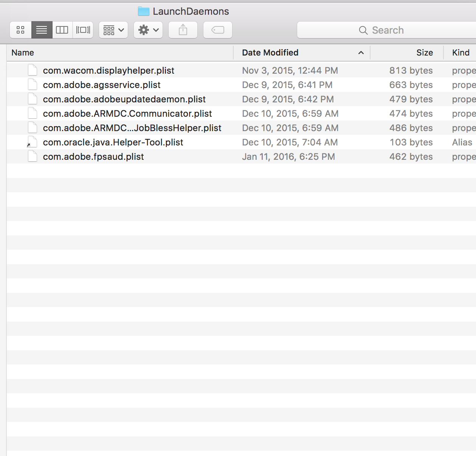The height and width of the screenshot is (456, 476).
Task: Select com.wacom.displayhelper.plist
Action: 241,70
